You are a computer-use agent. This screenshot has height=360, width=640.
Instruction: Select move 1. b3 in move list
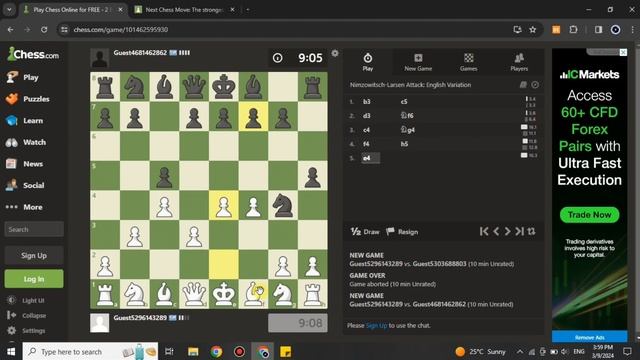[367, 102]
